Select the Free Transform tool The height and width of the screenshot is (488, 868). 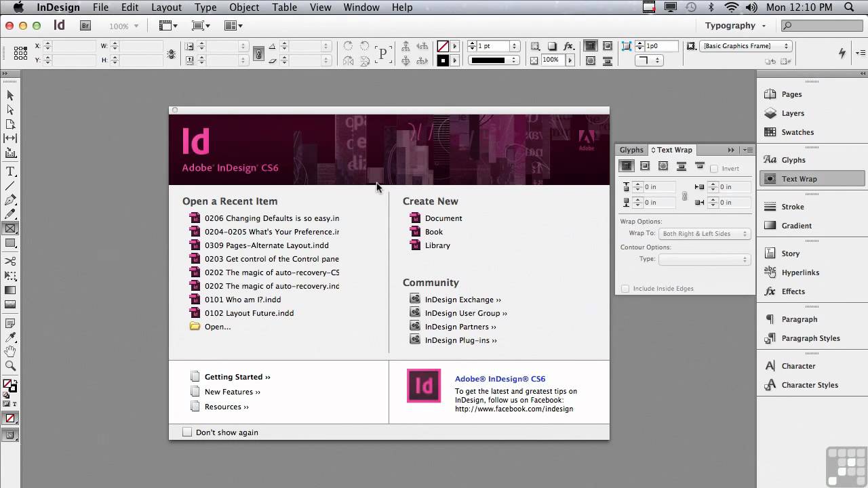point(10,276)
